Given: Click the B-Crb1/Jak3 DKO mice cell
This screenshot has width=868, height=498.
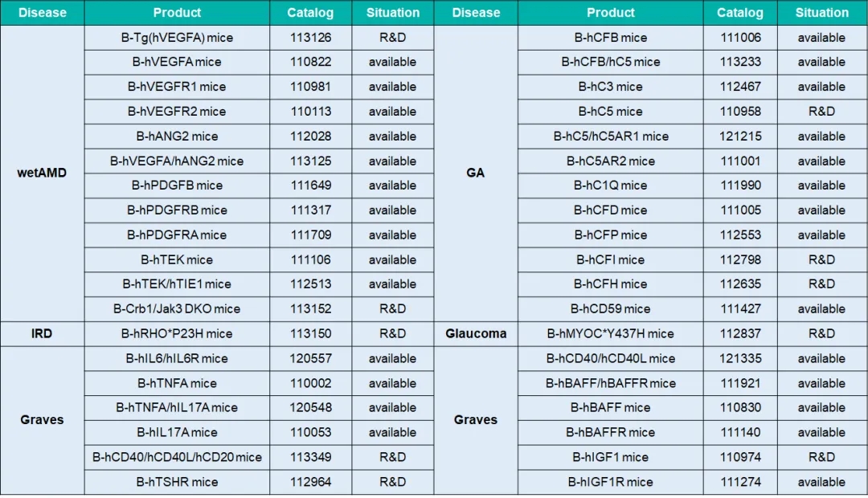Looking at the screenshot, I should [x=177, y=308].
